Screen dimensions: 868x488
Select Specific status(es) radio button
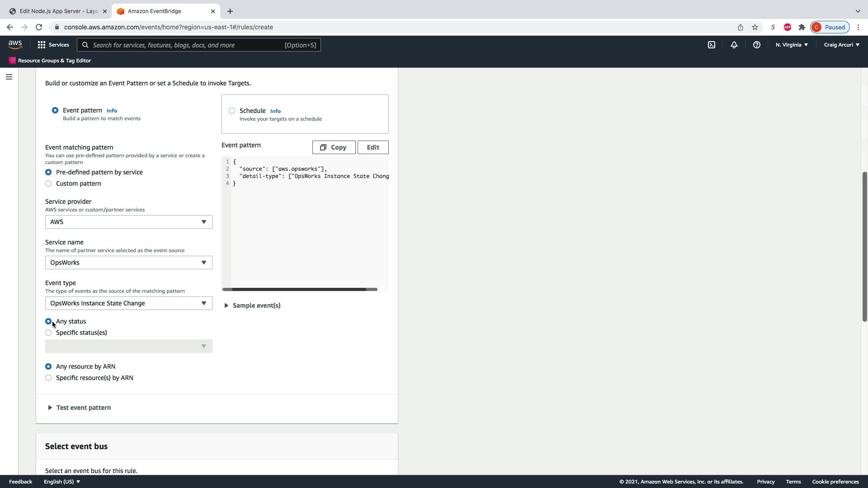(x=48, y=333)
